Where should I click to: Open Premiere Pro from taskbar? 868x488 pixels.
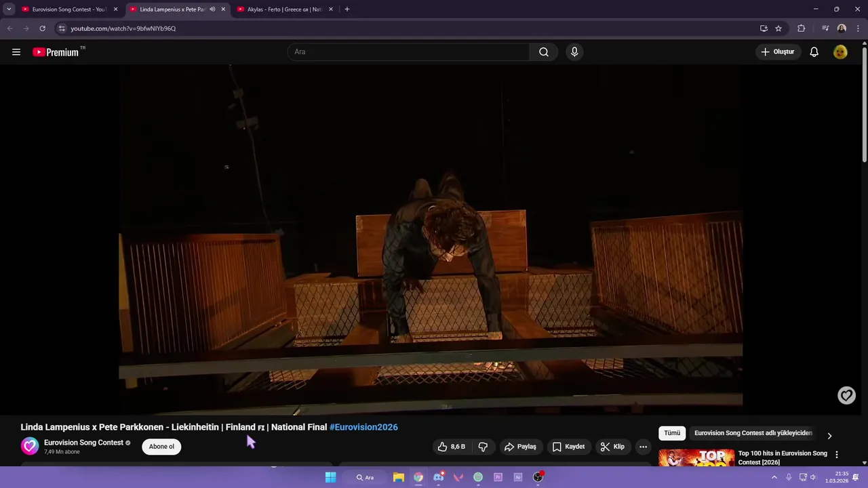pos(498,477)
